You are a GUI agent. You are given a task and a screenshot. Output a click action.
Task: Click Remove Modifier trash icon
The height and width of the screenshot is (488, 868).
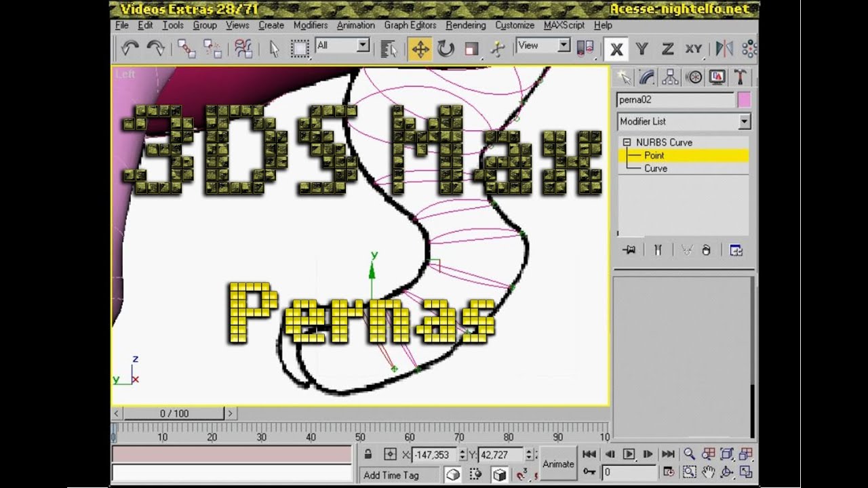706,250
